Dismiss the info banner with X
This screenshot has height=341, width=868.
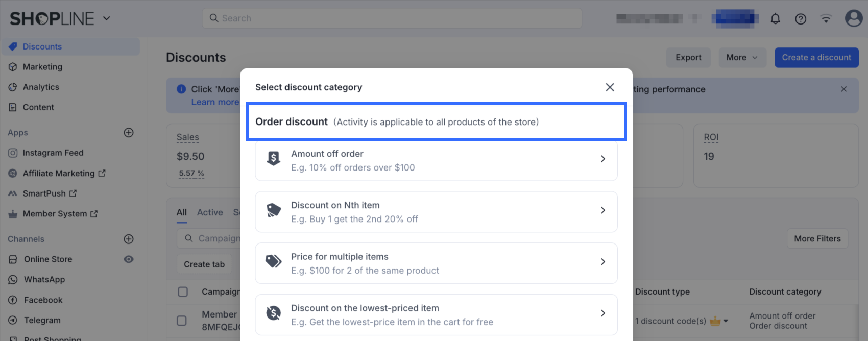pos(843,89)
